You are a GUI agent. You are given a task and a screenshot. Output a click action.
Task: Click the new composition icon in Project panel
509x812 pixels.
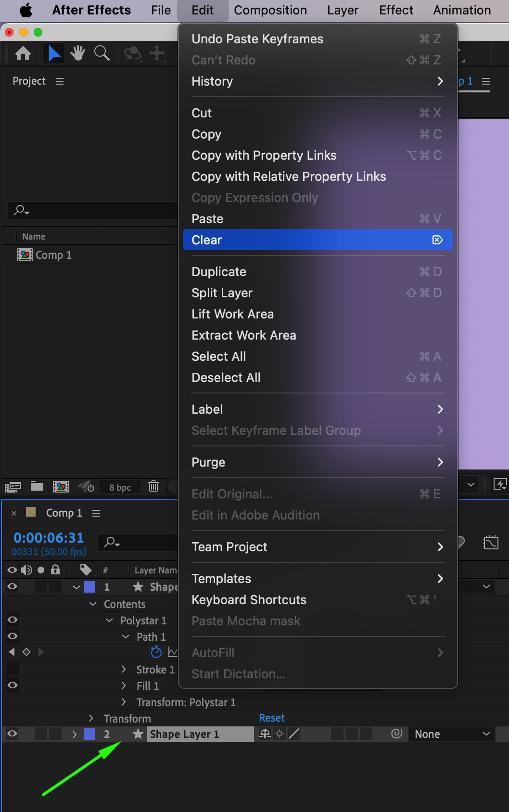coord(61,486)
